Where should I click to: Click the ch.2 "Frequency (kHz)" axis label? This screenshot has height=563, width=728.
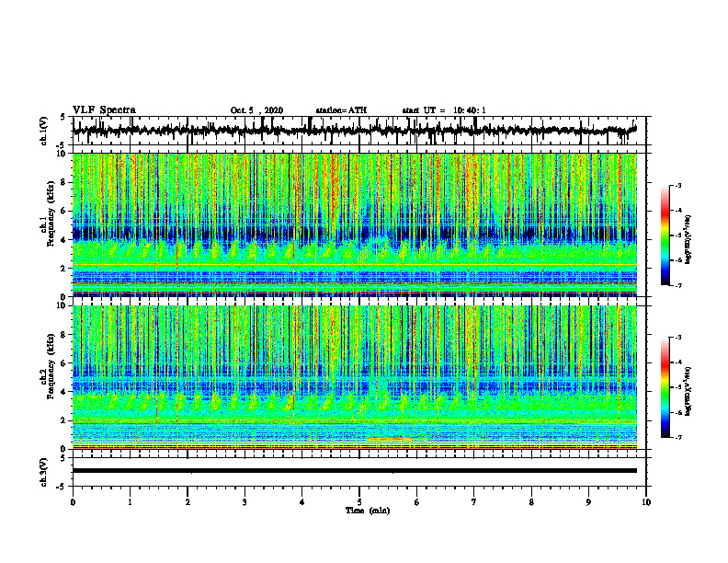[51, 366]
